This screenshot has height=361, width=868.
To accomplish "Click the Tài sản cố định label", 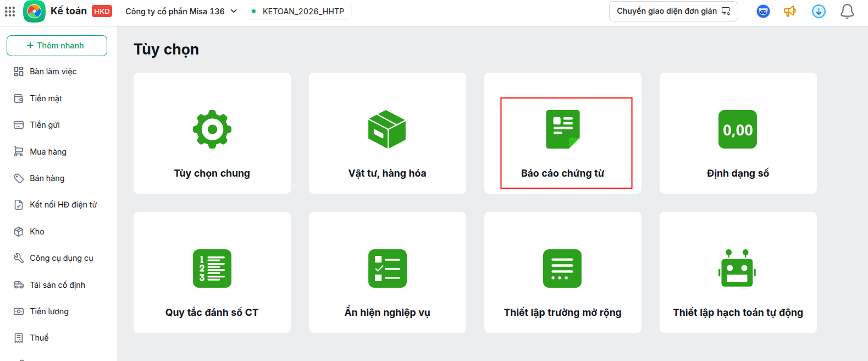I will pos(57,285).
